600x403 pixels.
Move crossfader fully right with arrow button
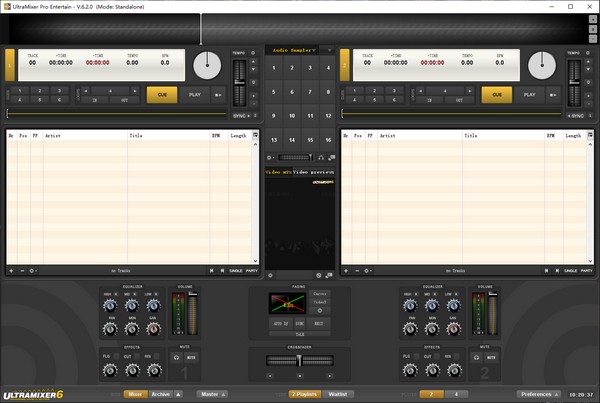click(329, 376)
